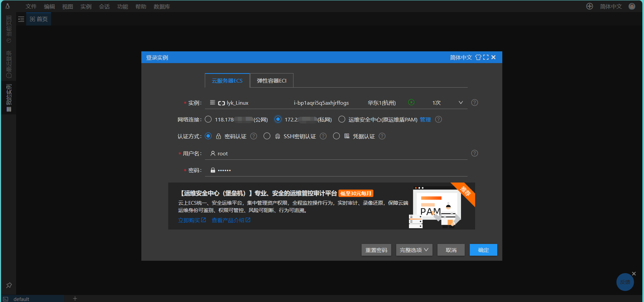Click the 低至30元每月 price badge
Screen dimensions: 644x302
point(356,193)
